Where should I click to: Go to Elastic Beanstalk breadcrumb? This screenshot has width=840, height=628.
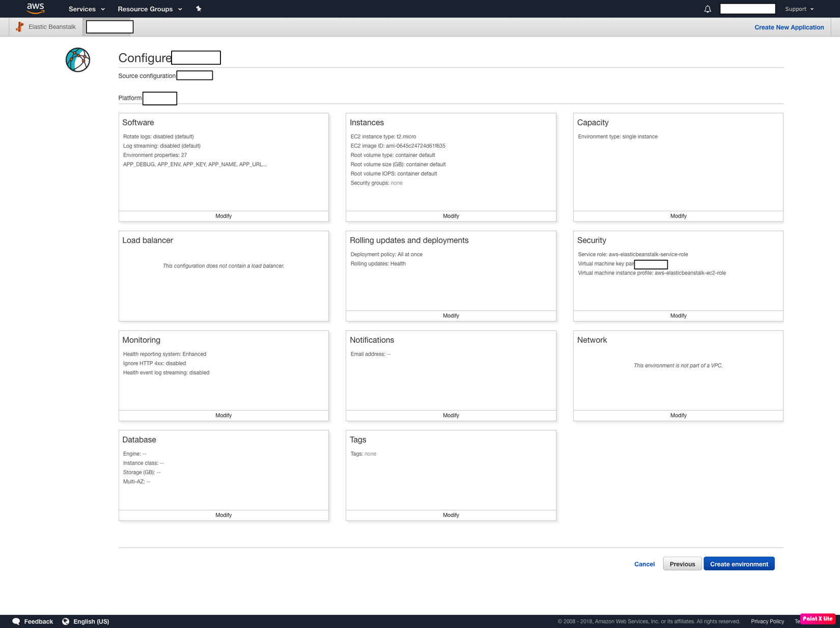point(52,27)
